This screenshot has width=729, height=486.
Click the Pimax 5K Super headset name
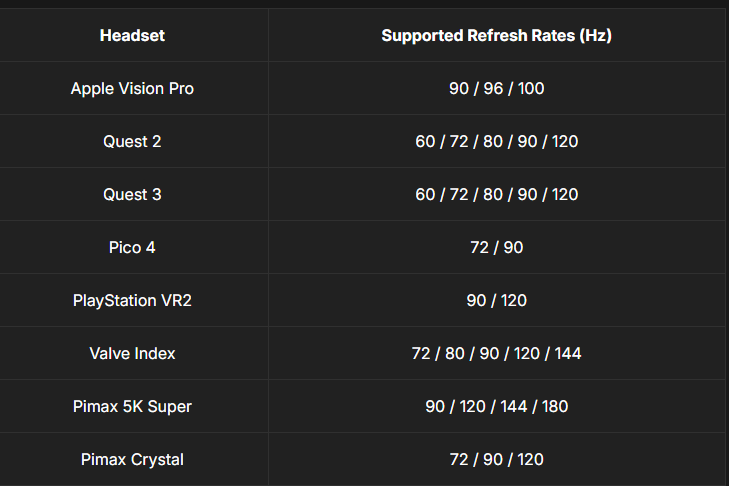[132, 407]
